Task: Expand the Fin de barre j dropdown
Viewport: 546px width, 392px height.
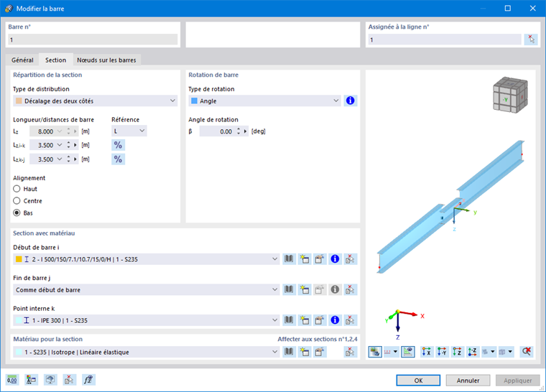Action: (274, 289)
